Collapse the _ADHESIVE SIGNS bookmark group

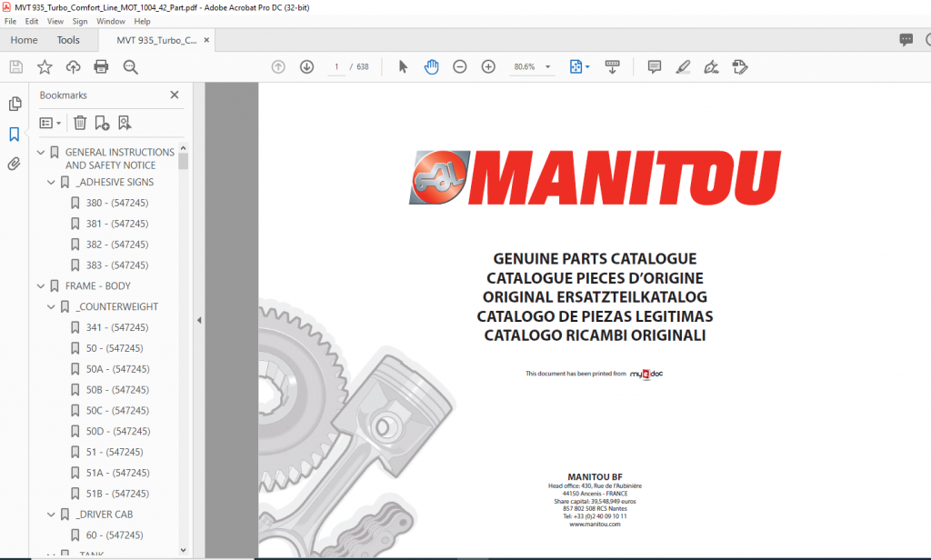pyautogui.click(x=51, y=183)
